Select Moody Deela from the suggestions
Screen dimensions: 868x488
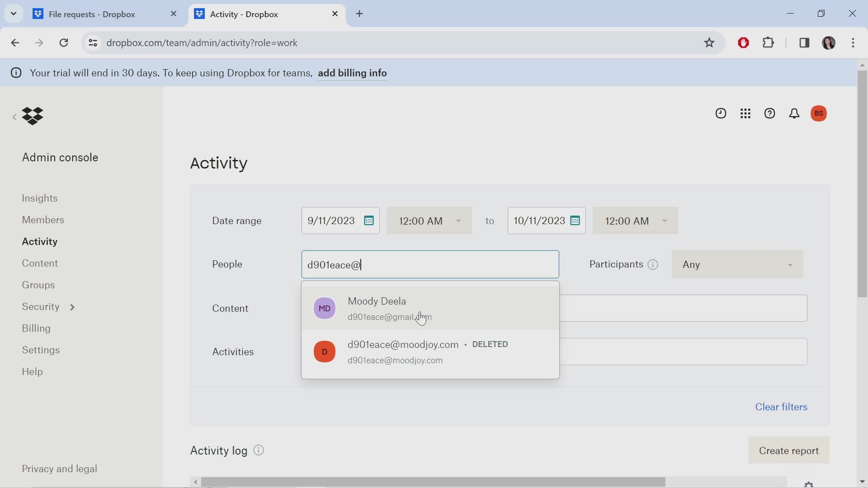[430, 308]
